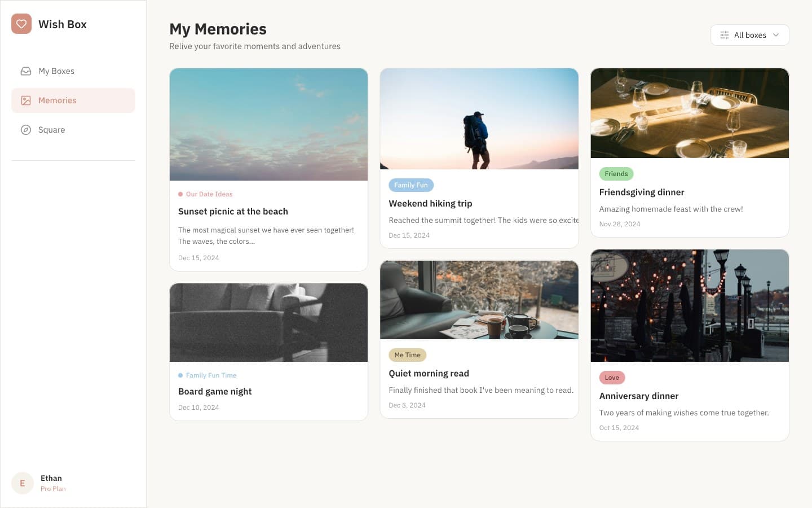Click the Memories image icon in sidebar
The width and height of the screenshot is (812, 508).
pyautogui.click(x=25, y=100)
